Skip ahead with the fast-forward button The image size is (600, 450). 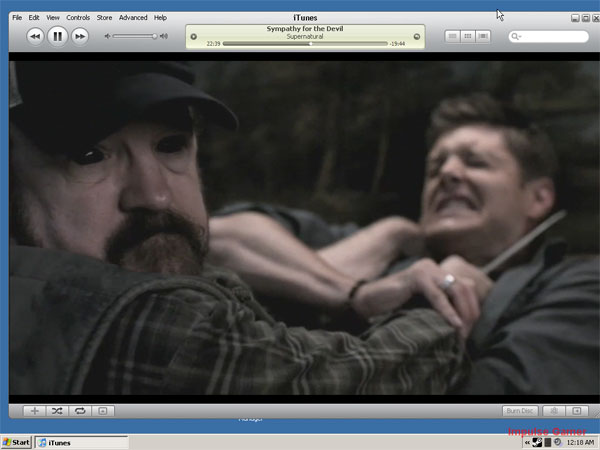[x=80, y=36]
